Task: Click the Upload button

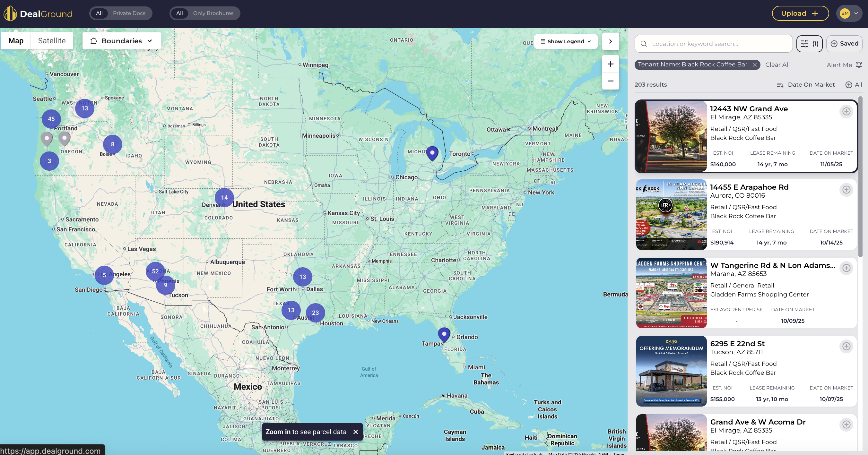Action: click(x=800, y=13)
